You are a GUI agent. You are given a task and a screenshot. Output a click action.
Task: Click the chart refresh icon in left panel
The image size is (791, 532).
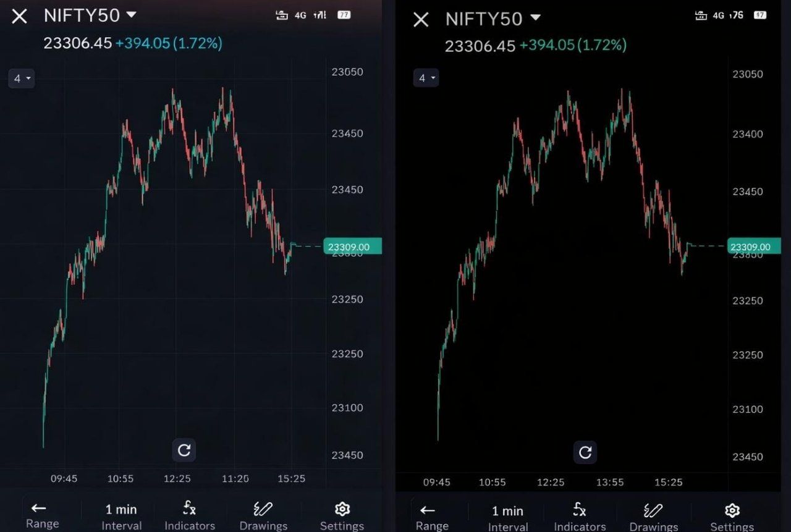(184, 450)
